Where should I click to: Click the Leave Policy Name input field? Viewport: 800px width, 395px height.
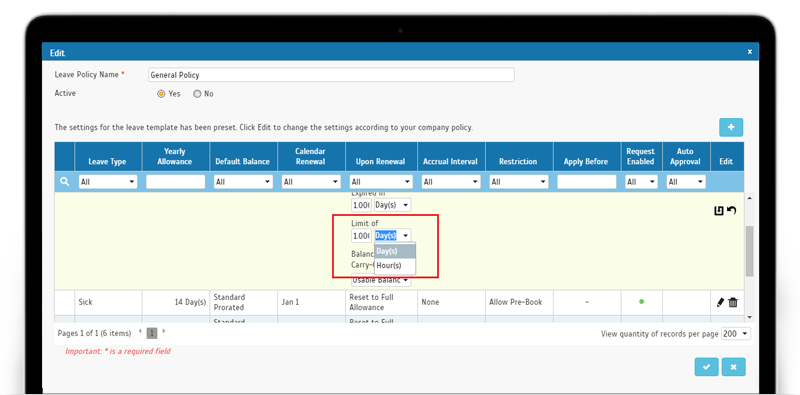point(331,75)
